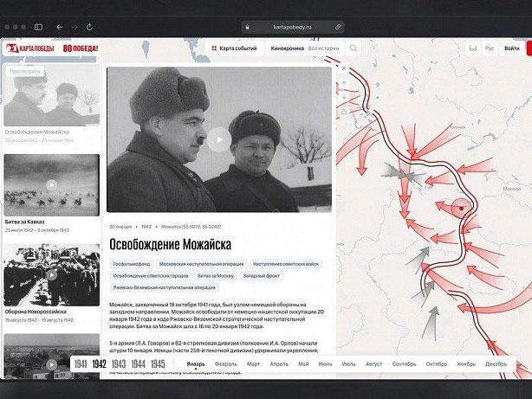532x399 pixels.
Task: Share this story
Action: coord(344,112)
